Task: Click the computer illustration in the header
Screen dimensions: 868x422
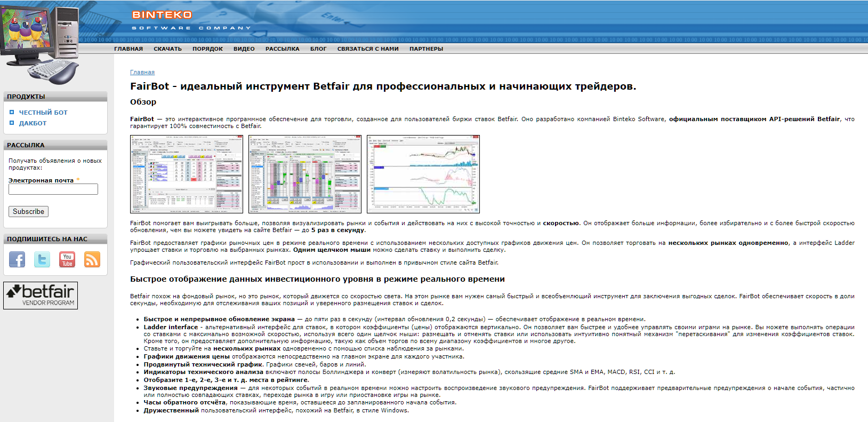Action: pos(40,44)
